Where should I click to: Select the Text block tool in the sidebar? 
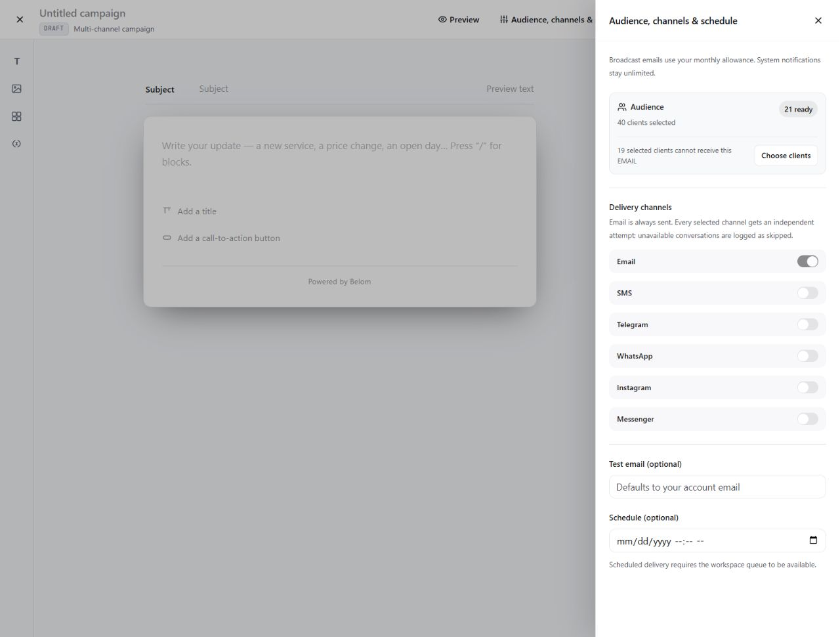point(17,61)
